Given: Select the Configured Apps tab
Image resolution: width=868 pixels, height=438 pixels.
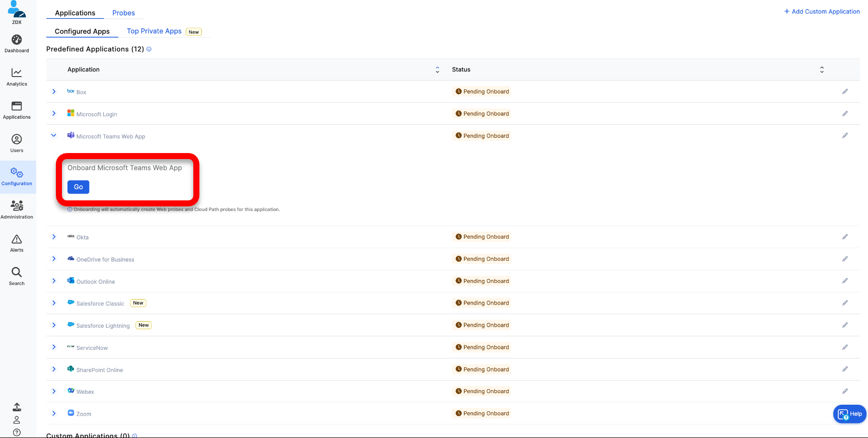Looking at the screenshot, I should pyautogui.click(x=82, y=31).
